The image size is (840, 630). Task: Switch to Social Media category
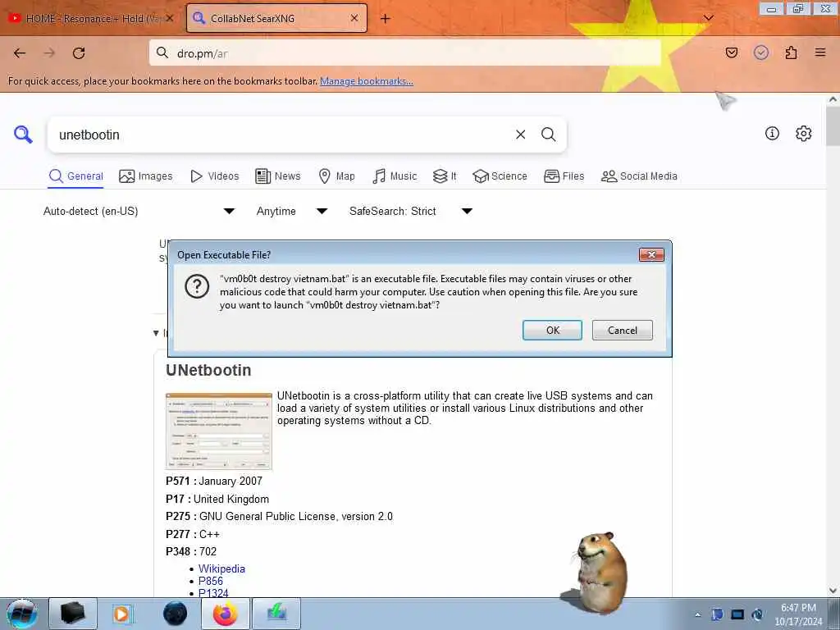point(638,176)
